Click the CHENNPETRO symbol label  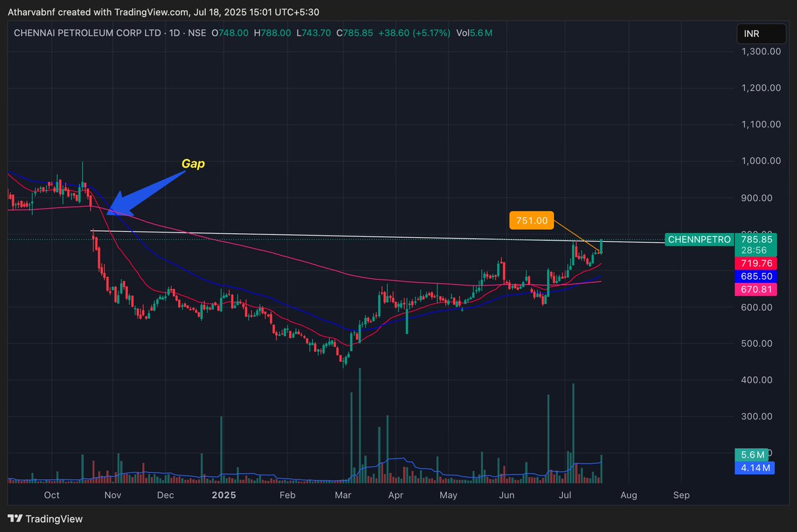point(699,239)
